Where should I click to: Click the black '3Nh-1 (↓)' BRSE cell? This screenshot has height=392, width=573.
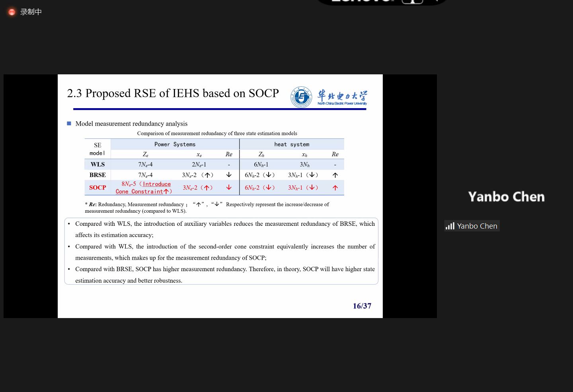click(303, 175)
